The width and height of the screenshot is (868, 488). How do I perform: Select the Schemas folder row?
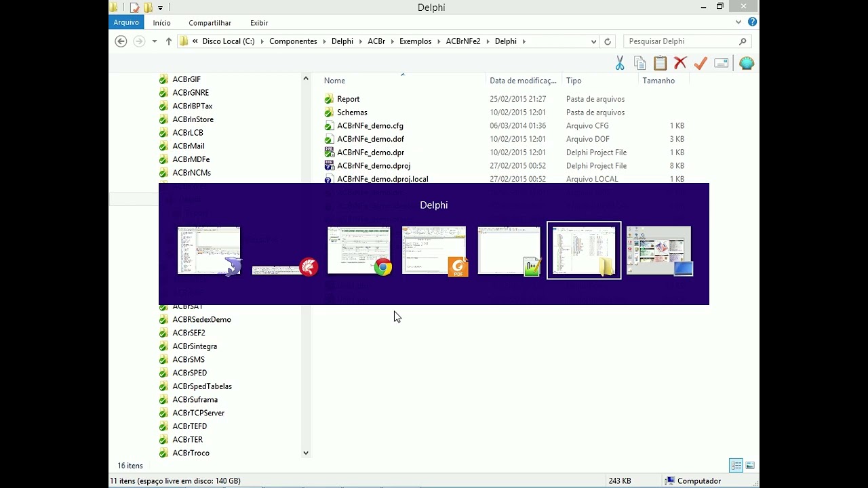coord(505,113)
